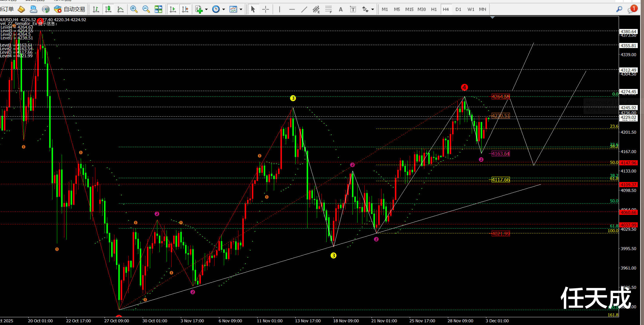Click the zoom out magnifier icon
Image resolution: width=644 pixels, height=325 pixels.
[x=146, y=9]
